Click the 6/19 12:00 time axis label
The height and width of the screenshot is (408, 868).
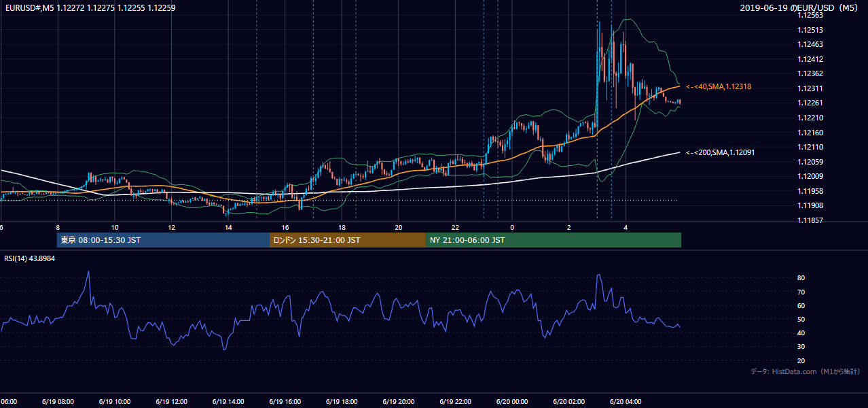click(x=170, y=402)
